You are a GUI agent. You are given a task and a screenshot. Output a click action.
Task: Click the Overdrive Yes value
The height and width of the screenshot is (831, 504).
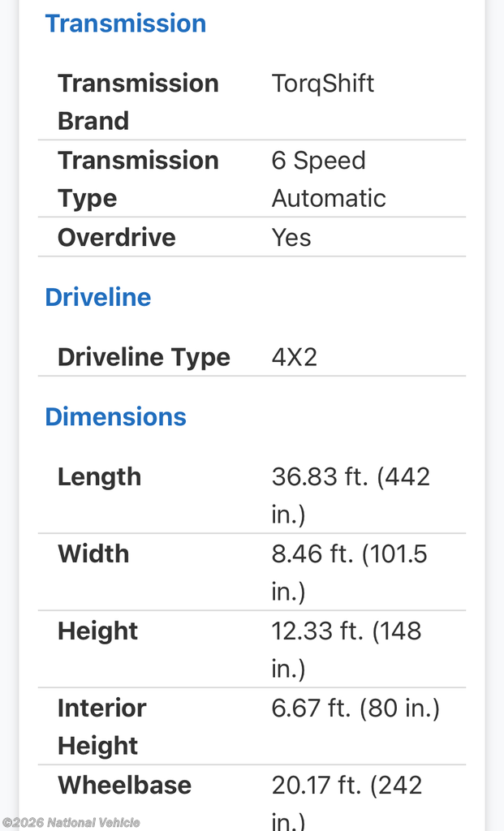coord(291,237)
